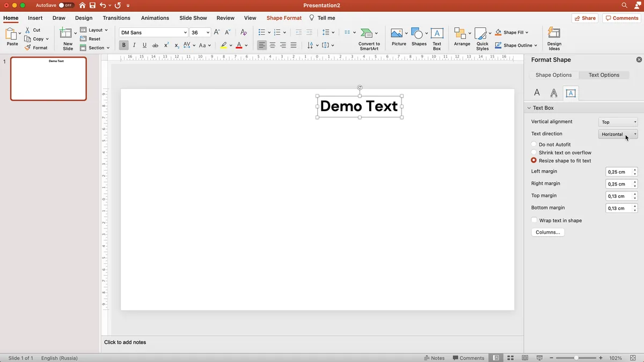
Task: Toggle Notes in the status bar
Action: (x=434, y=358)
